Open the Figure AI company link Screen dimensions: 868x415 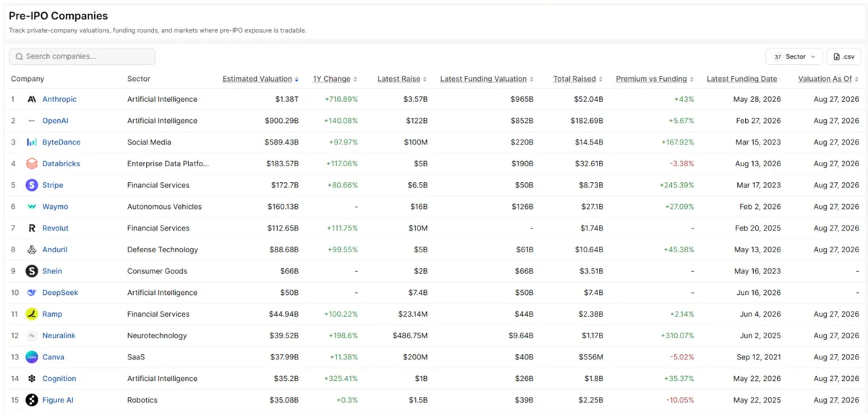[58, 400]
